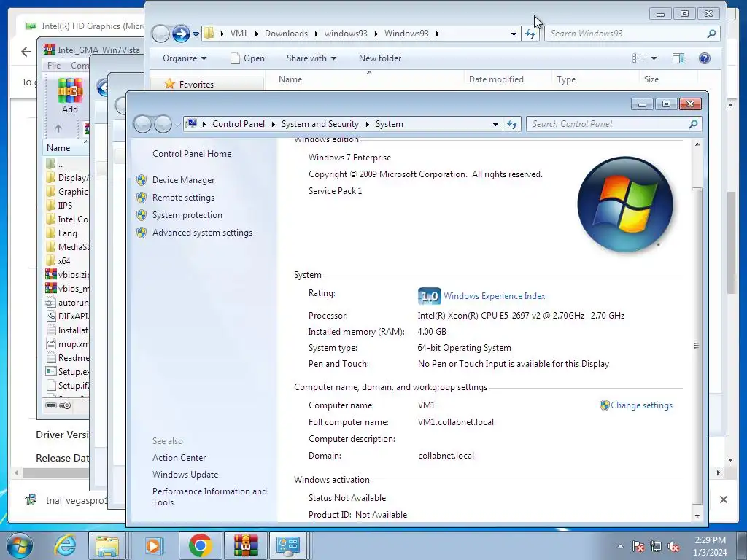Refresh the Control Panel System window
This screenshot has height=560, width=747.
(x=512, y=124)
